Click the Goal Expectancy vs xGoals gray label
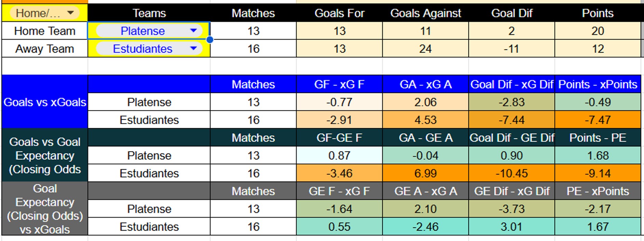Image resolution: width=644 pixels, height=241 pixels. click(x=44, y=209)
